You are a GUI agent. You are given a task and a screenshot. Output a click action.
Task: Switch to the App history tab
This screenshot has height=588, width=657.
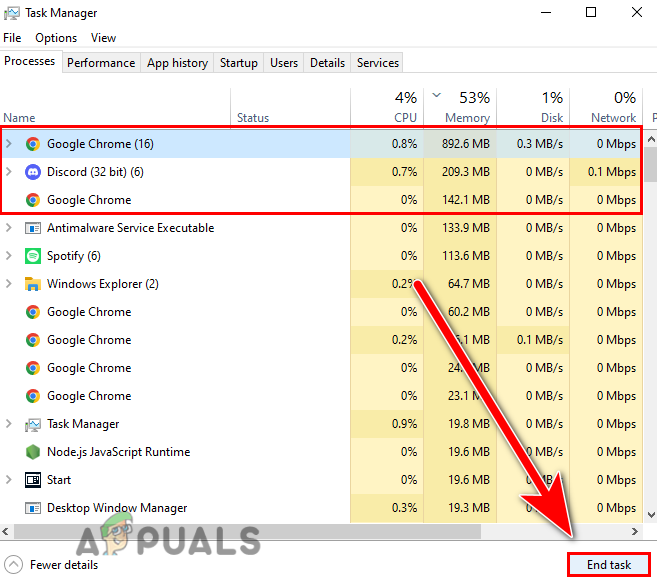click(x=177, y=63)
